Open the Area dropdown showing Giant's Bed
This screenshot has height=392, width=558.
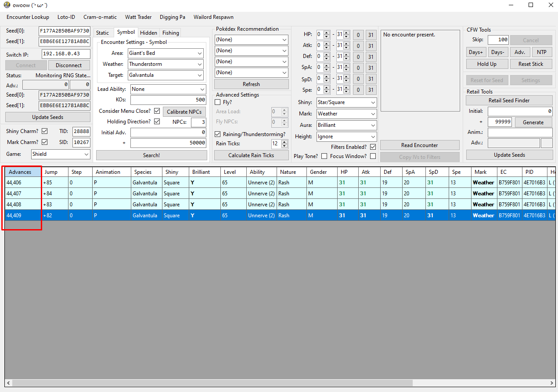166,53
